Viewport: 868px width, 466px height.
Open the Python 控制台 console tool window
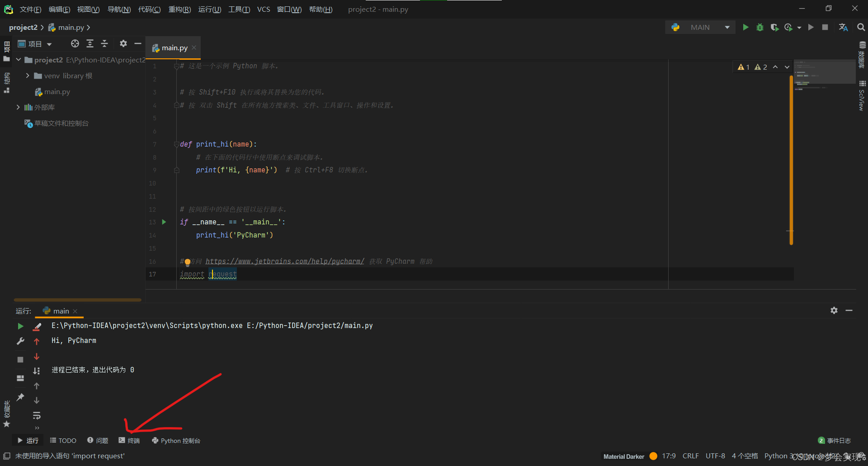point(176,441)
